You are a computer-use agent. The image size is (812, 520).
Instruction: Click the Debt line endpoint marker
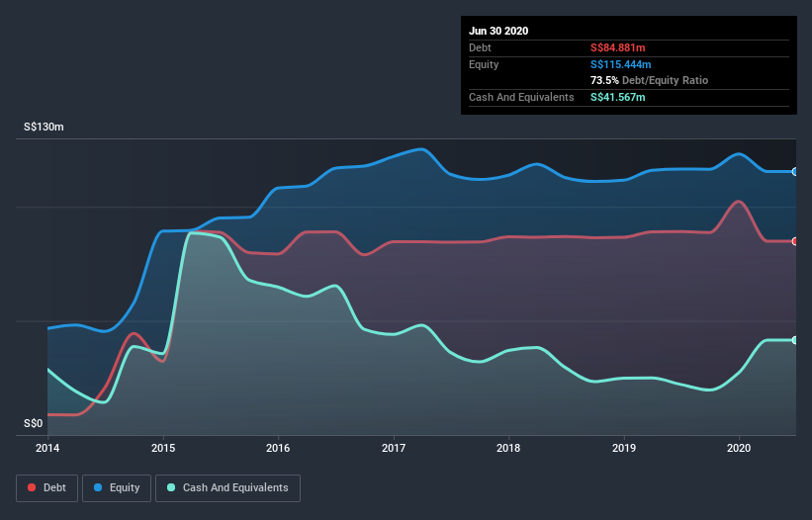point(795,241)
